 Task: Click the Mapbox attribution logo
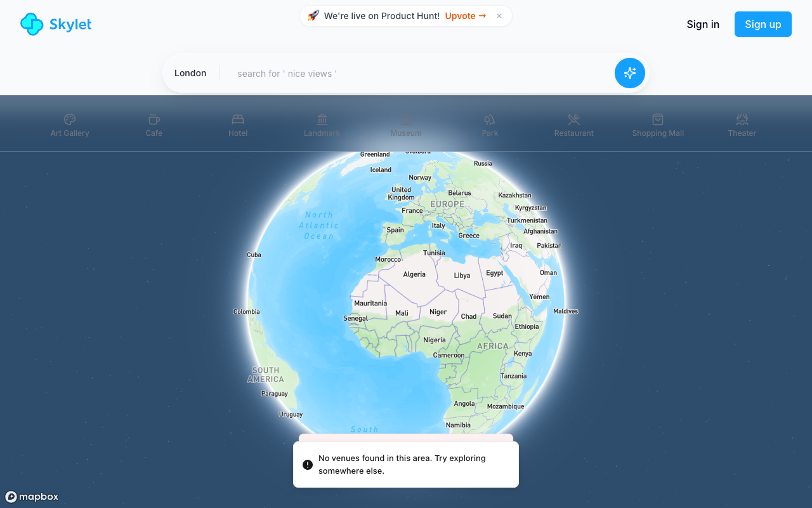(32, 497)
